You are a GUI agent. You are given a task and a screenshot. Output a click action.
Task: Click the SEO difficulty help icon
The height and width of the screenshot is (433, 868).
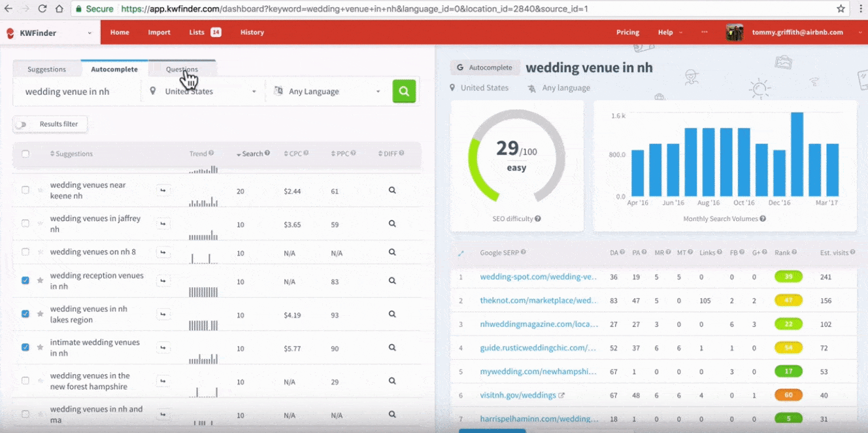(538, 219)
